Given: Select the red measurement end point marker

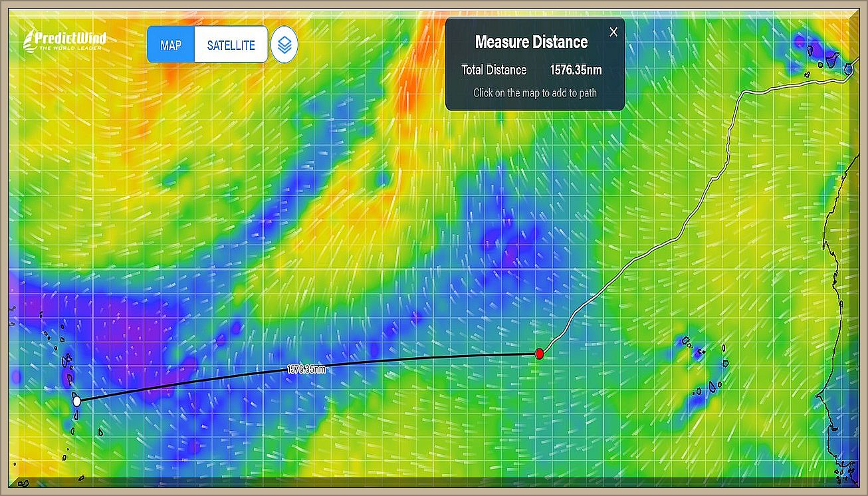Looking at the screenshot, I should pyautogui.click(x=540, y=354).
